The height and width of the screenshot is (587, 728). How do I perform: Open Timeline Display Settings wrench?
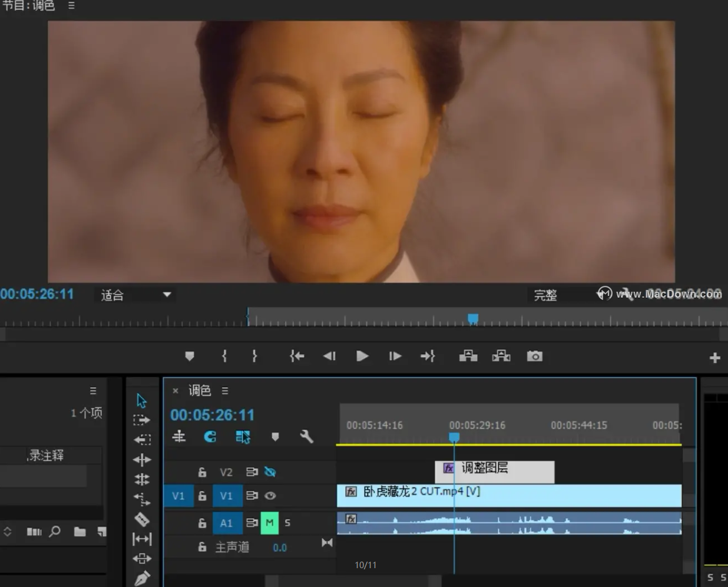click(x=306, y=436)
